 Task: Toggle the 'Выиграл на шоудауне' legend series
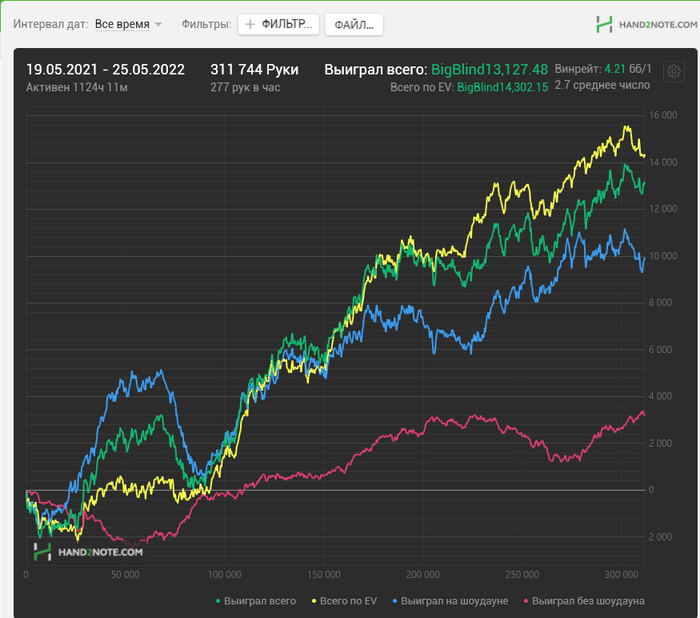450,601
